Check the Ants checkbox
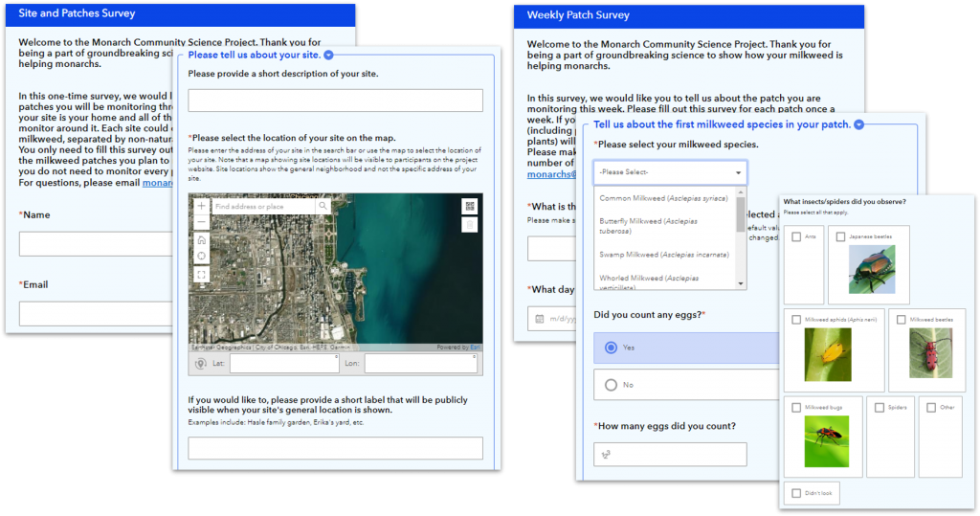Screen dimensions: 980x516 click(796, 237)
